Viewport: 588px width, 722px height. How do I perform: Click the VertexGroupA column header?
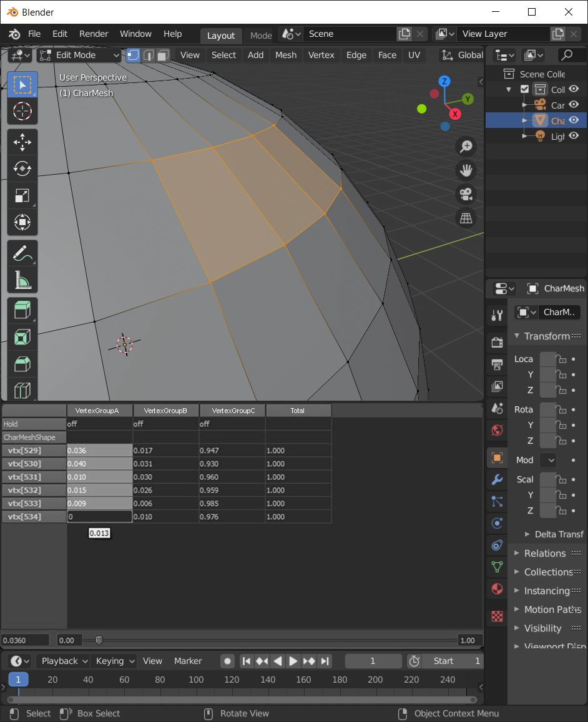(99, 411)
